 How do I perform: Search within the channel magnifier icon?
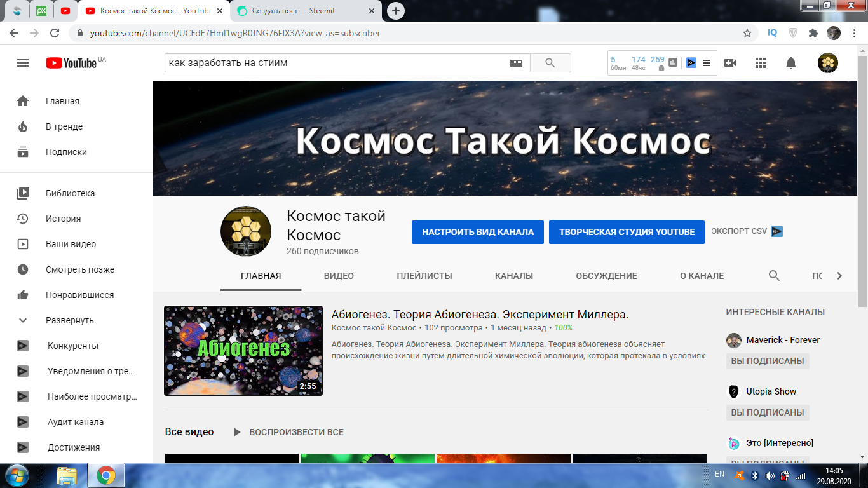(774, 276)
